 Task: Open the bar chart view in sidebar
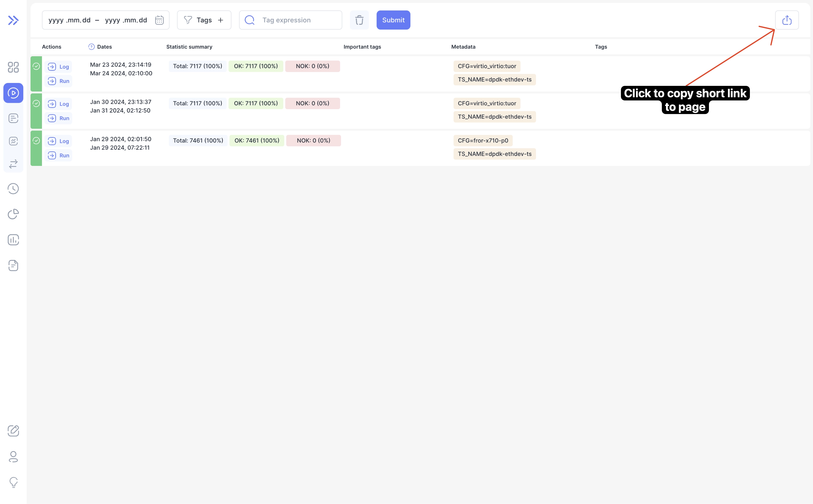click(13, 240)
